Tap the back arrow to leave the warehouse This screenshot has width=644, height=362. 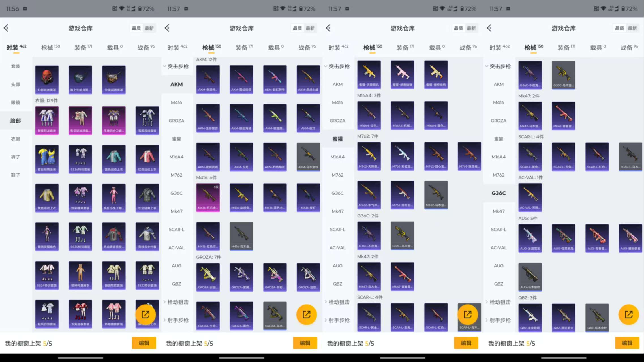[x=6, y=28]
